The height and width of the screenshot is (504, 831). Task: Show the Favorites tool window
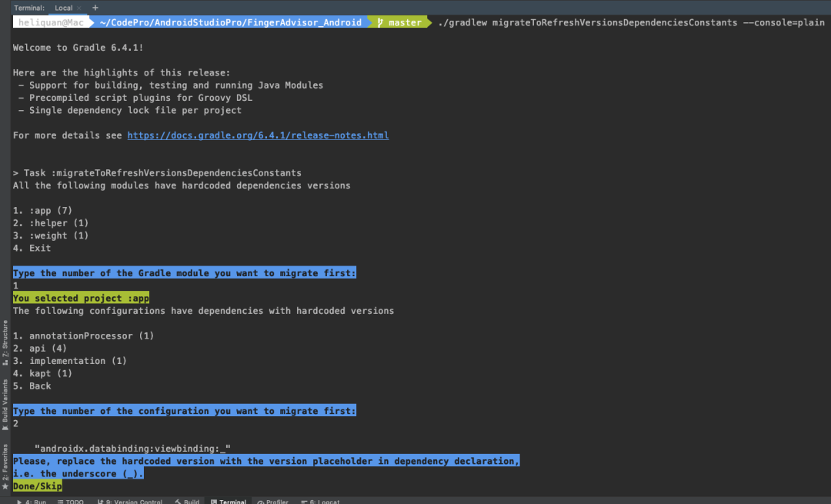pyautogui.click(x=5, y=466)
